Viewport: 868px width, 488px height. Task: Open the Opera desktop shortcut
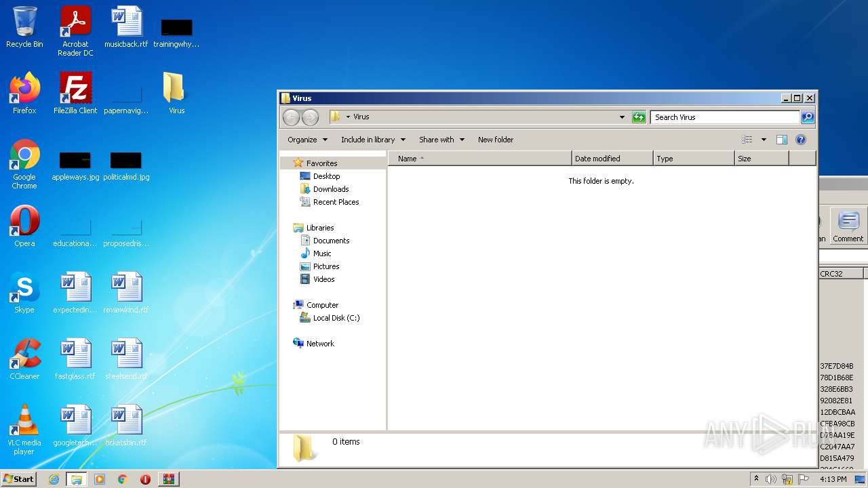24,226
